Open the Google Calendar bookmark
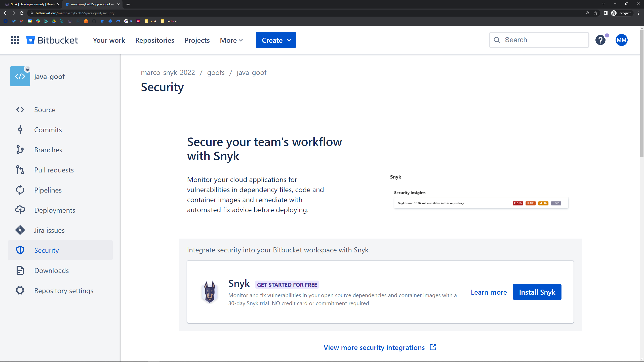This screenshot has height=362, width=644. [30, 21]
